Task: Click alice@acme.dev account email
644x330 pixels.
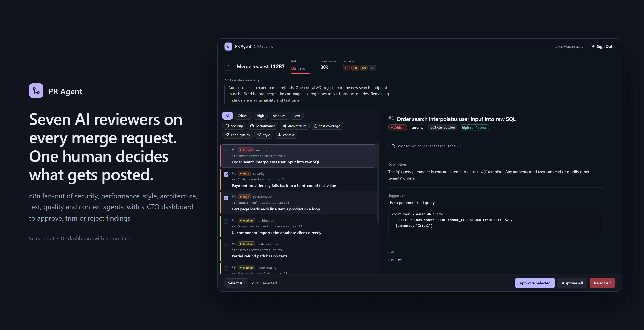Action: tap(569, 46)
